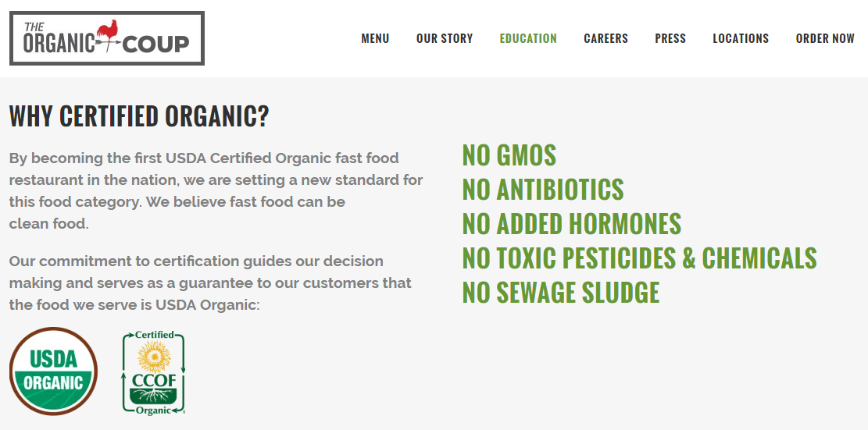Click the Why Certified Organic heading
This screenshot has width=868, height=430.
[x=139, y=116]
